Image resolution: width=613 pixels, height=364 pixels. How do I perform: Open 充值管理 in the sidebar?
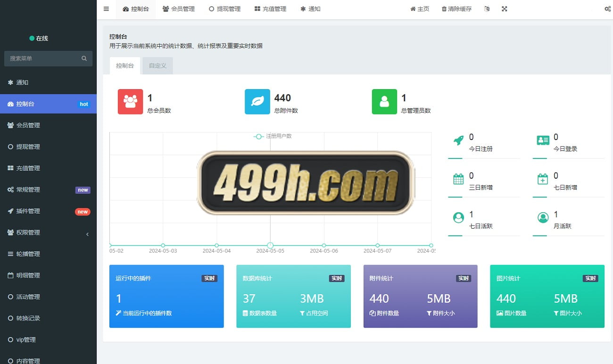click(x=48, y=168)
